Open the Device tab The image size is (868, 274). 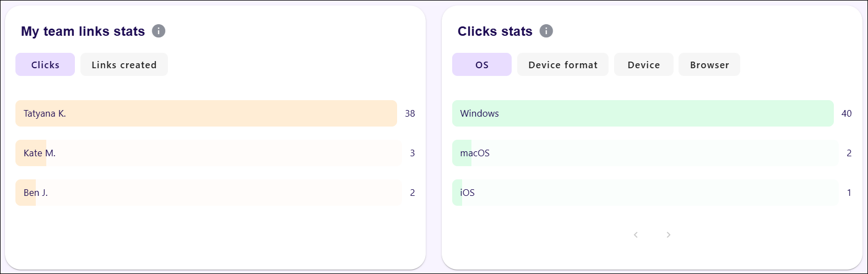(643, 65)
